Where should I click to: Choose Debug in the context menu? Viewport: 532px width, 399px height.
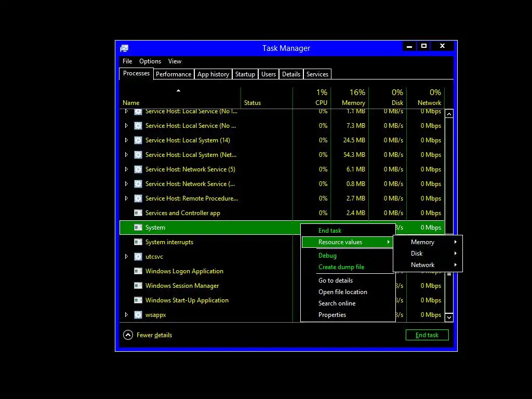coord(348,256)
